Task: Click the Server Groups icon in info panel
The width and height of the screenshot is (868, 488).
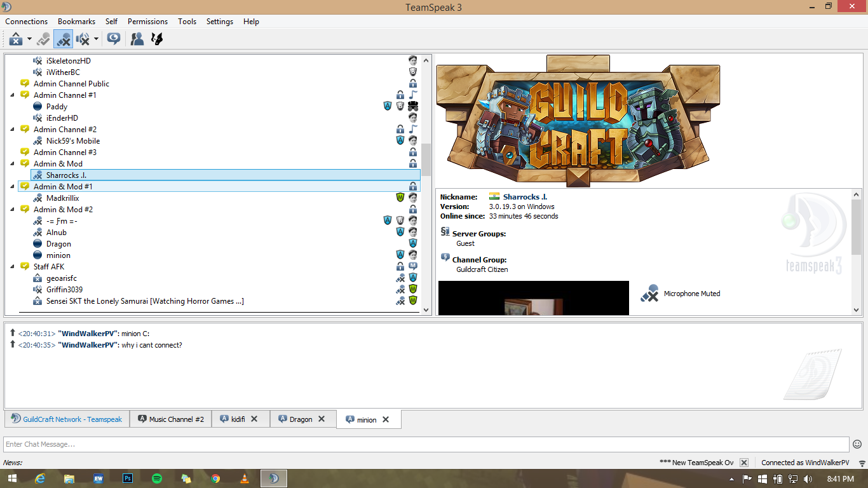Action: click(x=445, y=233)
